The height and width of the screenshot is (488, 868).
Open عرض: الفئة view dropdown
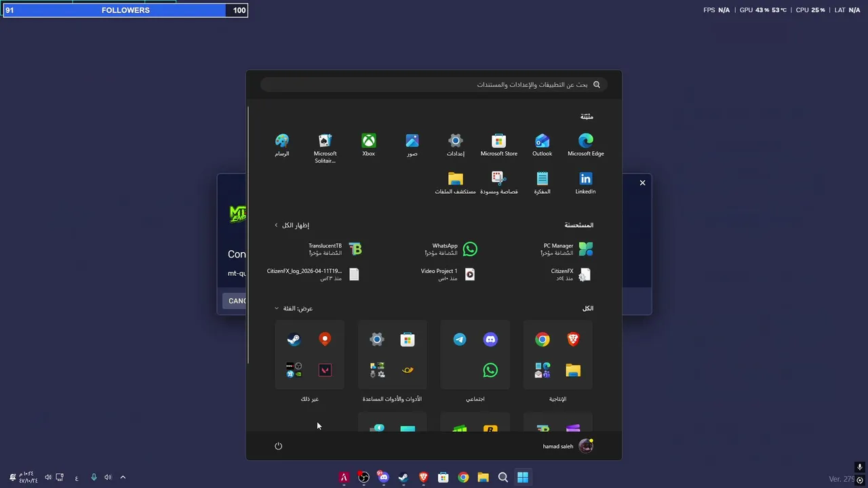pos(294,308)
